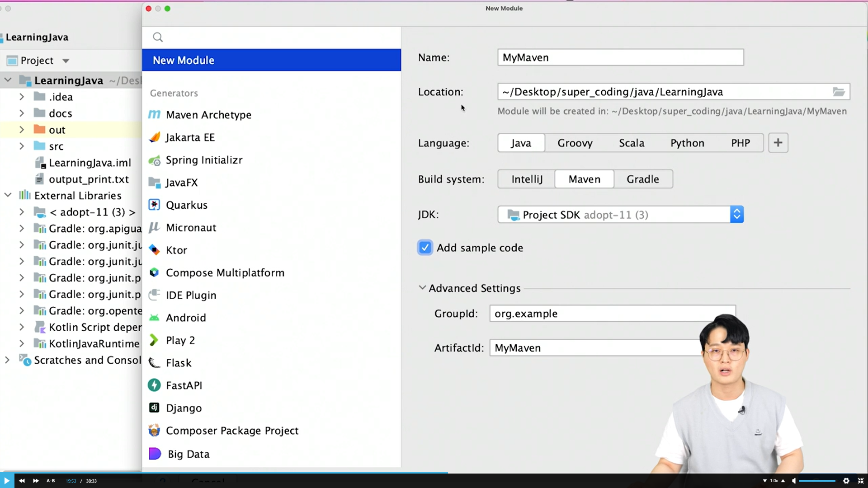Select the Big Data generator icon
Viewport: 868px width, 488px height.
[x=155, y=454]
